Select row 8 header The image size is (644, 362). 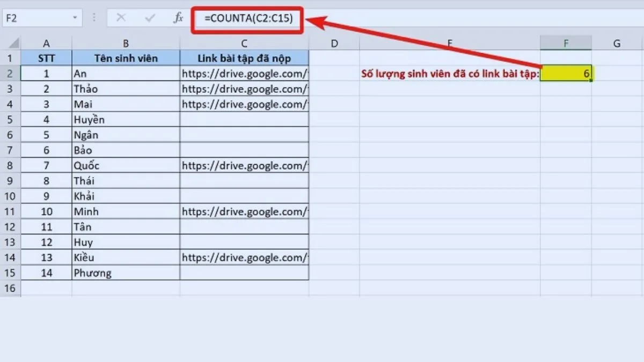10,165
